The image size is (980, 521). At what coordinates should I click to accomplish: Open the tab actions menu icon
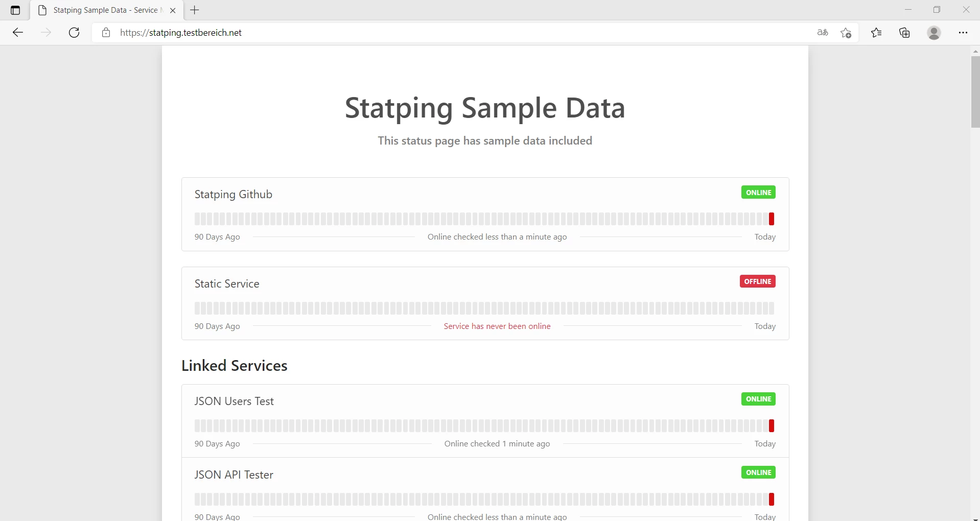(15, 10)
